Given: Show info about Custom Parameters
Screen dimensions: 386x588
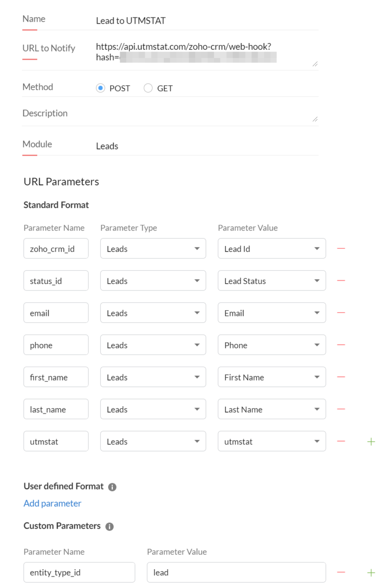Looking at the screenshot, I should (110, 526).
